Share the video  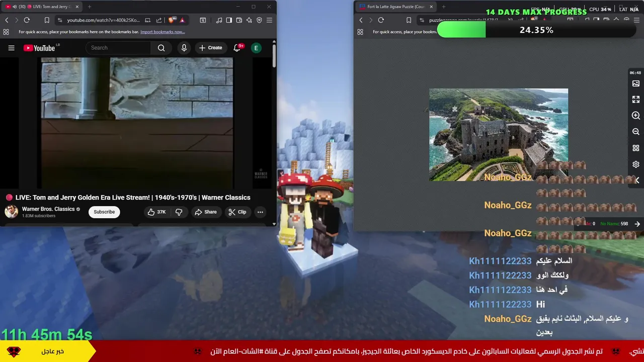pyautogui.click(x=206, y=212)
